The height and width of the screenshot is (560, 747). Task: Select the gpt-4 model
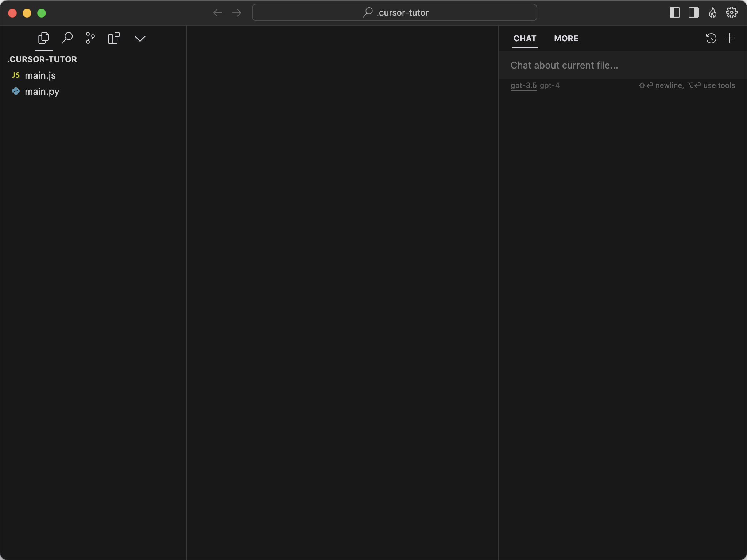point(549,85)
